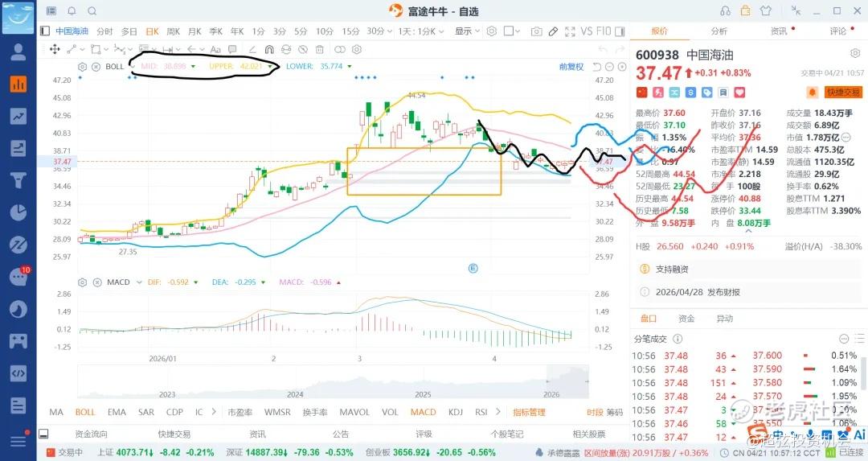Take a chart screenshot with camera icon
Image resolution: width=868 pixels, height=461 pixels.
[536, 31]
